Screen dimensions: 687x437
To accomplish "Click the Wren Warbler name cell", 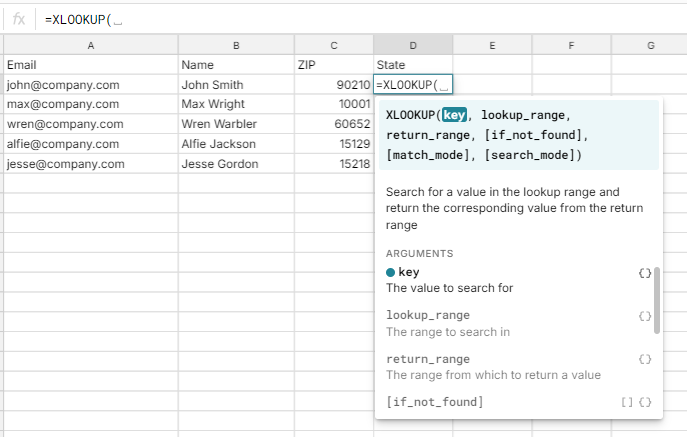I will [x=236, y=124].
